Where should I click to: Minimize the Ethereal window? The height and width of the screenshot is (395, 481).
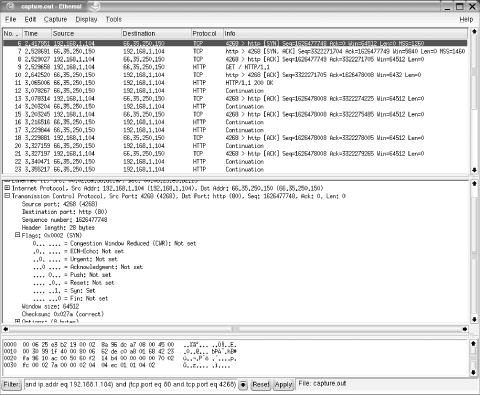tap(447, 7)
